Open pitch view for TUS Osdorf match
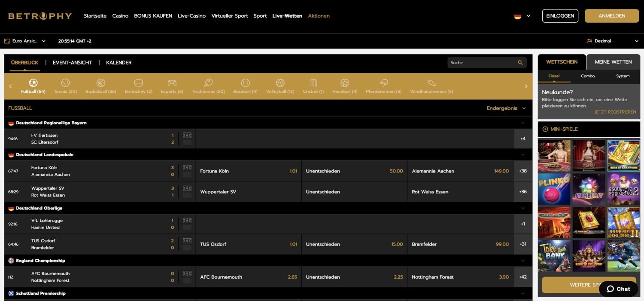The image size is (644, 301). point(187,240)
